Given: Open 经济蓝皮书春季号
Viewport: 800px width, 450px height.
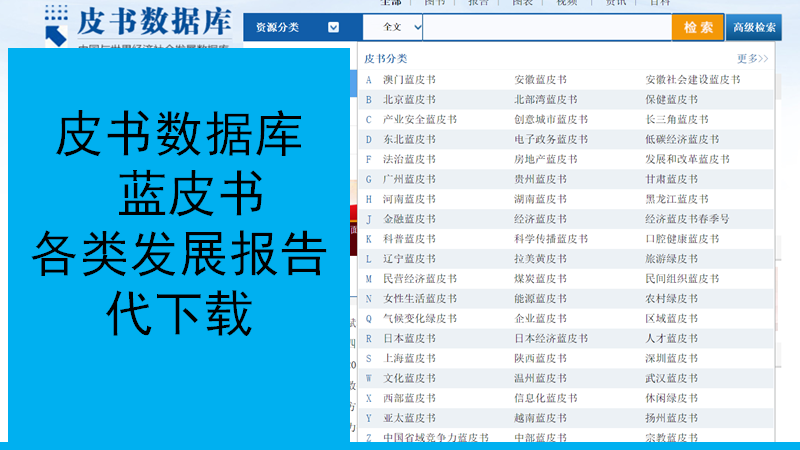Looking at the screenshot, I should tap(687, 219).
